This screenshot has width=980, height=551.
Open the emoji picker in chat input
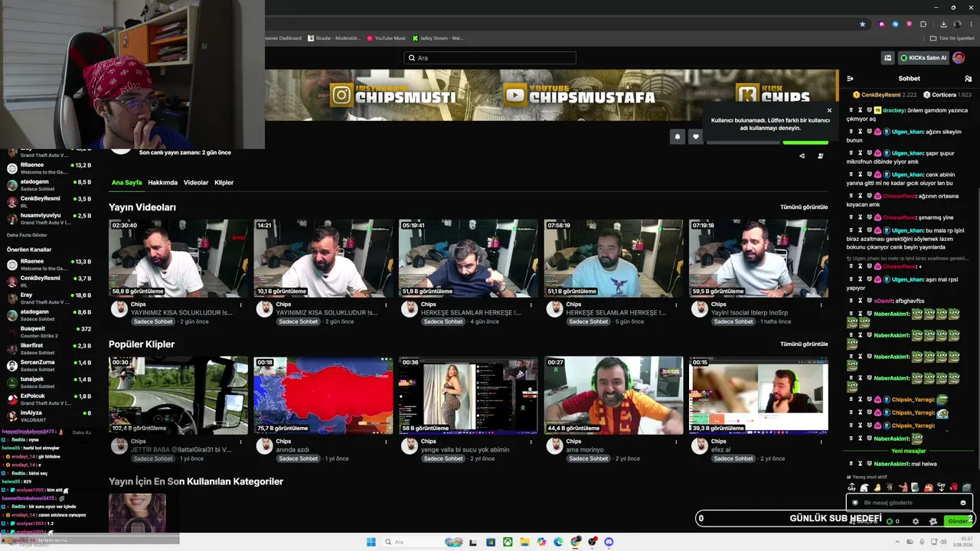(963, 503)
